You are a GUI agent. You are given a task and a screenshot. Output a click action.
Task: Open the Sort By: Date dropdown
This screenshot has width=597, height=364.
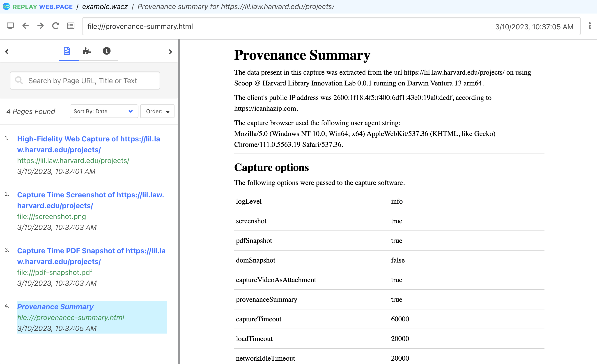[104, 111]
